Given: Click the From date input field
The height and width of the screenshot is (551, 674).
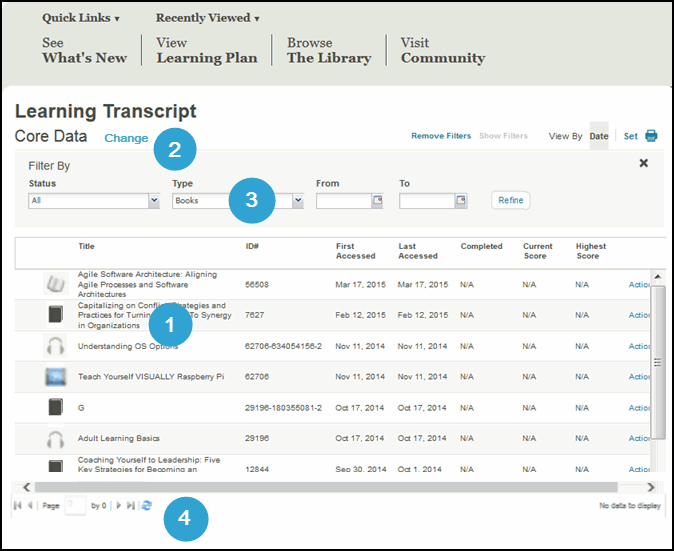Looking at the screenshot, I should (344, 201).
